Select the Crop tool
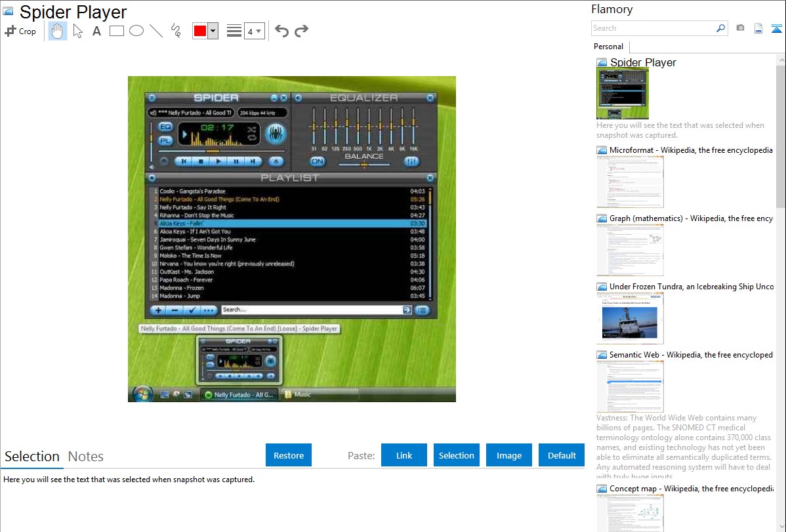This screenshot has height=532, width=786. coord(20,31)
